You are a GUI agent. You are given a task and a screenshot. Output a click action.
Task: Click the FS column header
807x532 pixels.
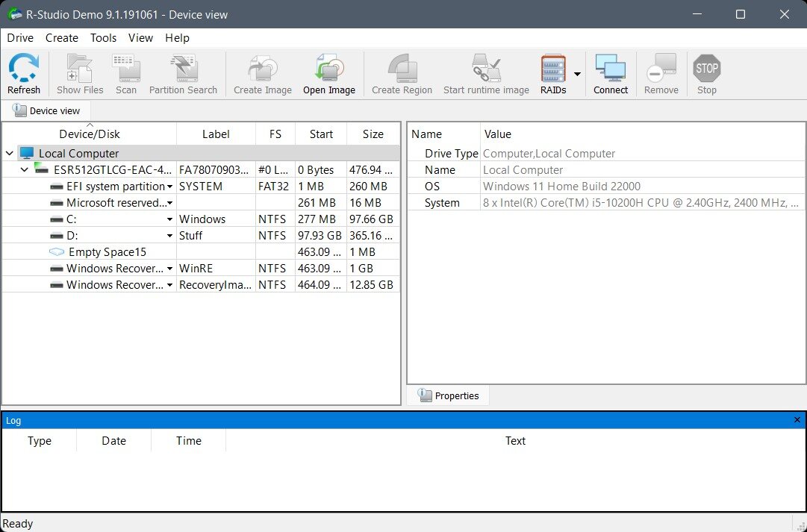click(x=275, y=134)
